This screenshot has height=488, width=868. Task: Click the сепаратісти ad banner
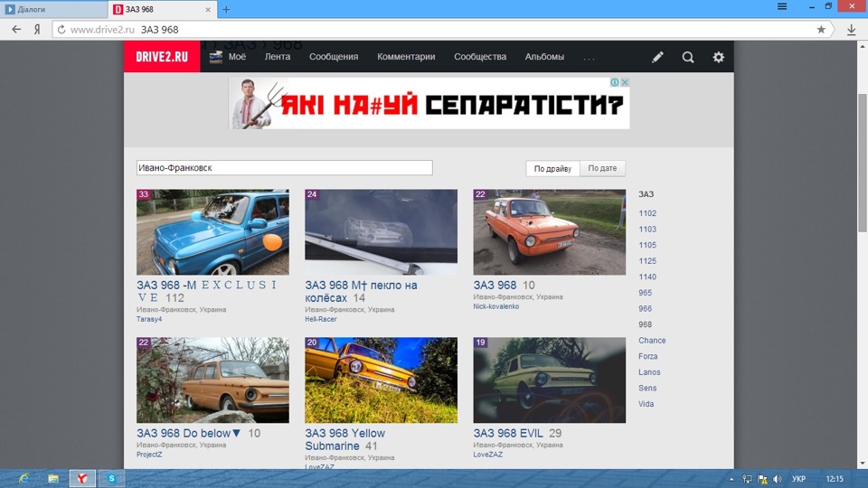tap(429, 103)
